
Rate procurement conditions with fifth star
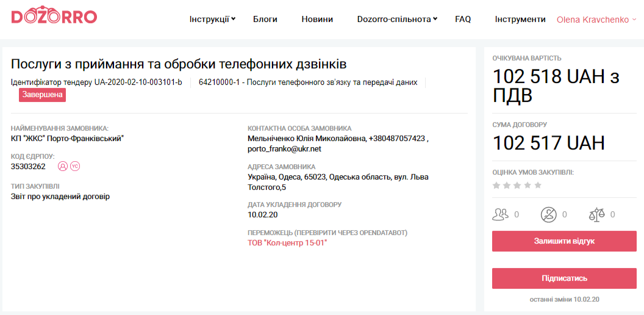[x=538, y=186]
